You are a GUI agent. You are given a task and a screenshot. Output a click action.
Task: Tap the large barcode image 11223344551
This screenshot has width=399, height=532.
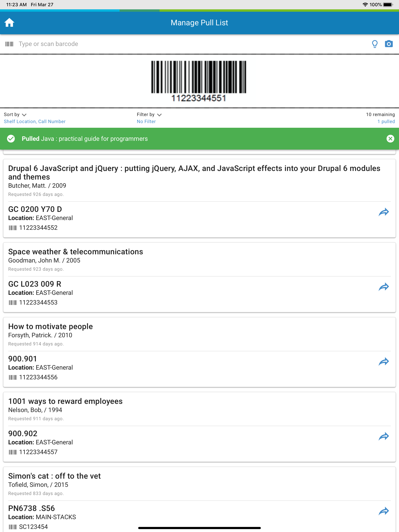(x=199, y=81)
